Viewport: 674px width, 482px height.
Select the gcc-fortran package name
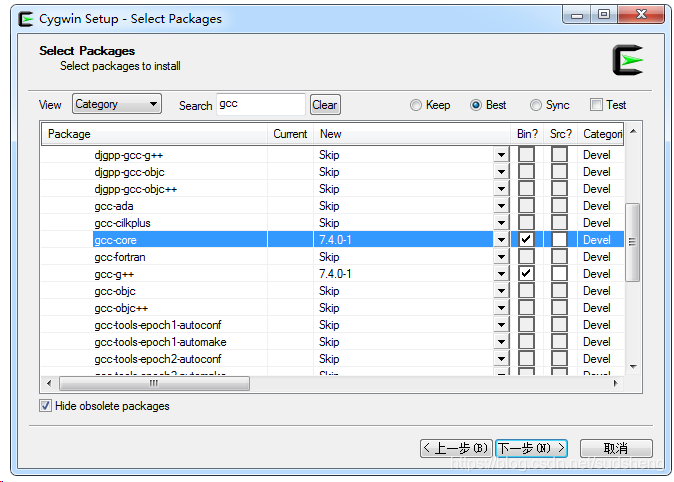click(x=120, y=257)
